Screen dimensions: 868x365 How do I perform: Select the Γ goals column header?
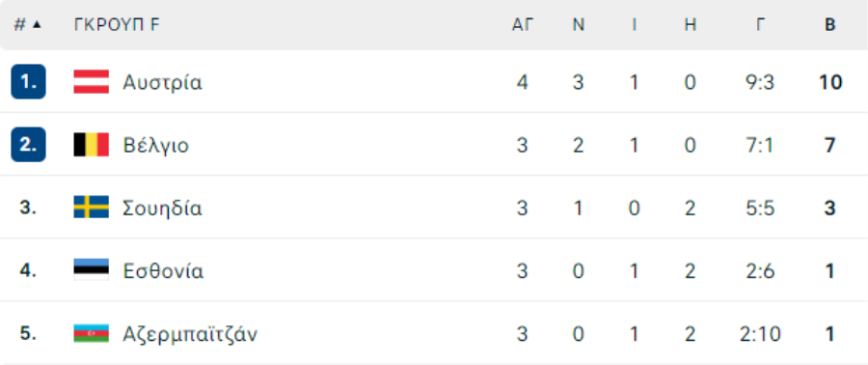(x=761, y=25)
